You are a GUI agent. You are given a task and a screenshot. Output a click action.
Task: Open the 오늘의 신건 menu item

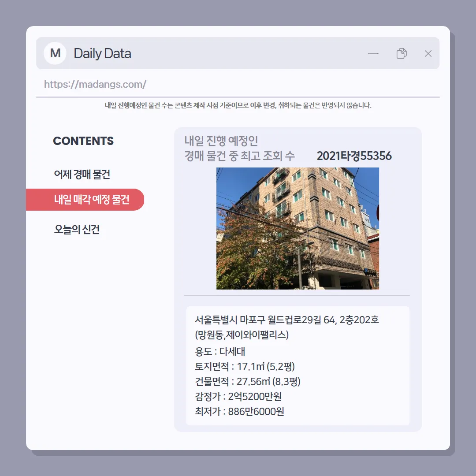coord(77,229)
